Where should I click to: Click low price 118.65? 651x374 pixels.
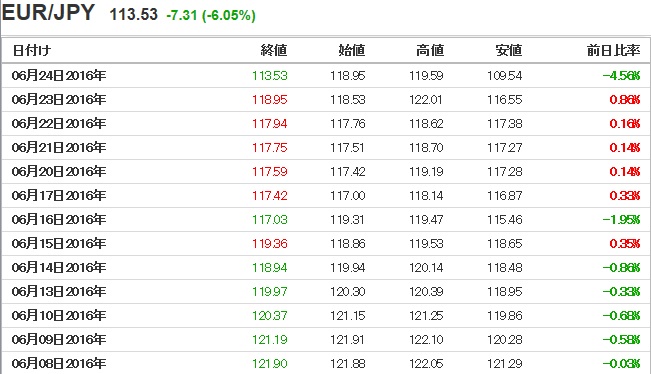tap(505, 244)
